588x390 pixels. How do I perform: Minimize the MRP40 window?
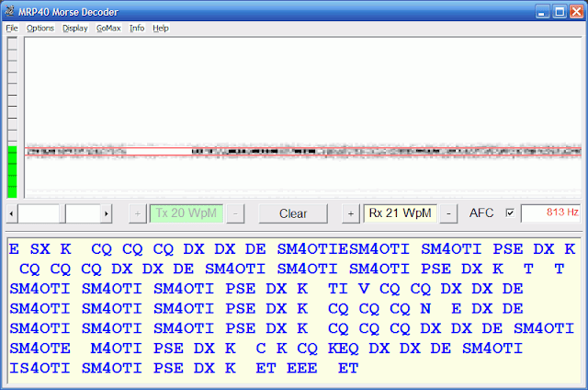click(x=541, y=12)
